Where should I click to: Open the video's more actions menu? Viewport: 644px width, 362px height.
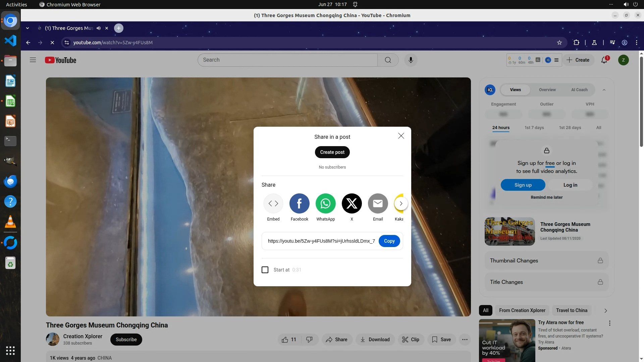point(465,340)
